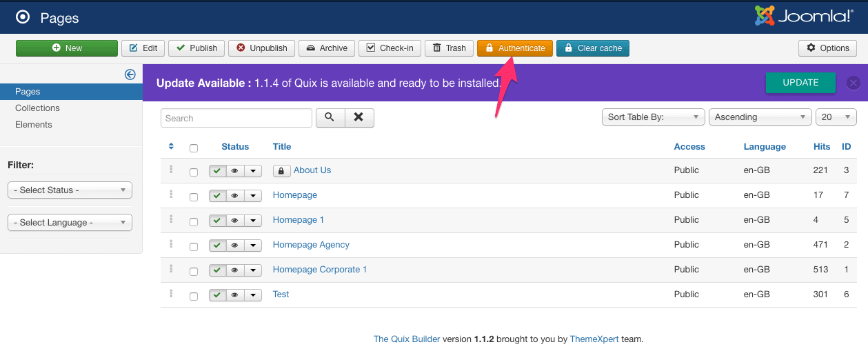
Task: Select Elements in the sidebar menu
Action: click(x=34, y=125)
